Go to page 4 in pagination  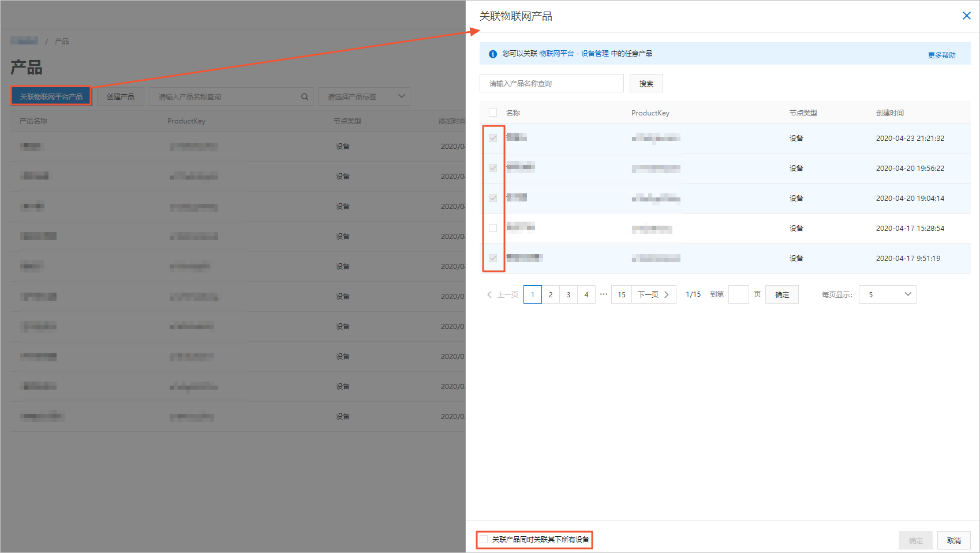[x=586, y=294]
